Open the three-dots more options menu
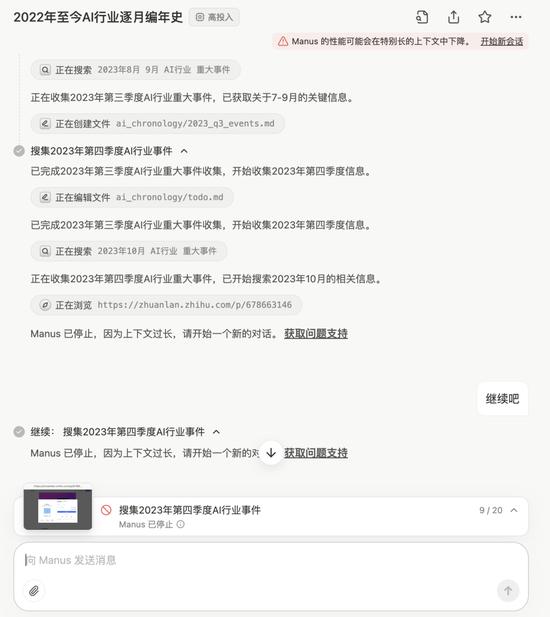Viewport: 550px width, 617px height. [516, 17]
